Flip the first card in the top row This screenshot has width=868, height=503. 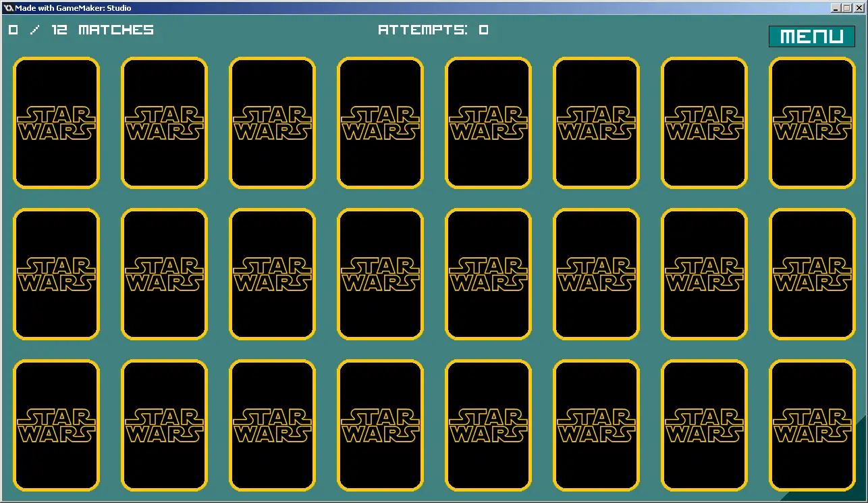(x=57, y=123)
